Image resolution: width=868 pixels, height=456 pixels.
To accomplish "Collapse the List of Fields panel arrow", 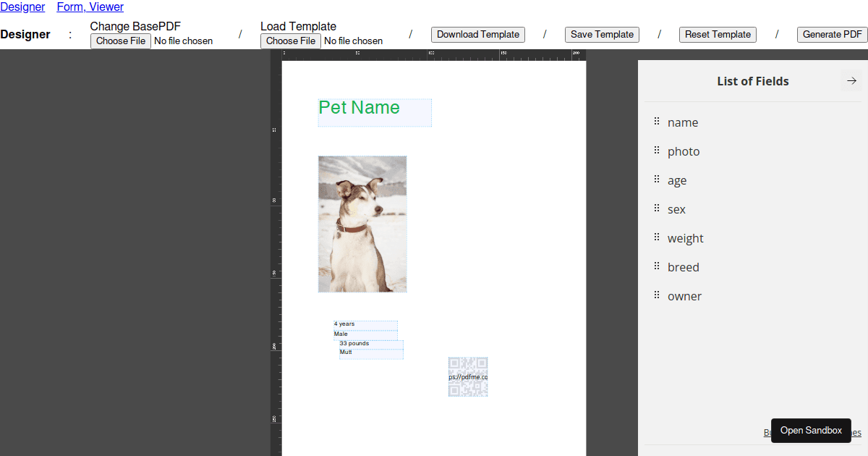I will [x=851, y=81].
